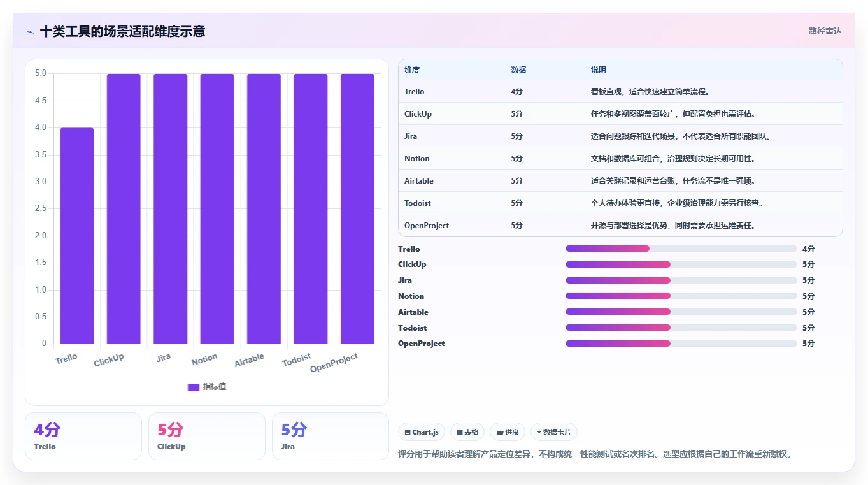Click the 维度 column header
Image resolution: width=868 pixels, height=485 pixels.
(412, 70)
